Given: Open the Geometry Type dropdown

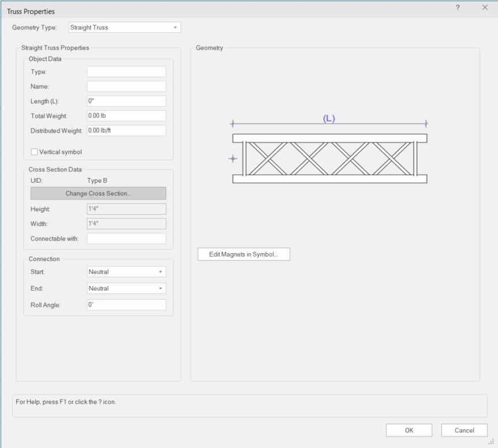Looking at the screenshot, I should (x=124, y=27).
